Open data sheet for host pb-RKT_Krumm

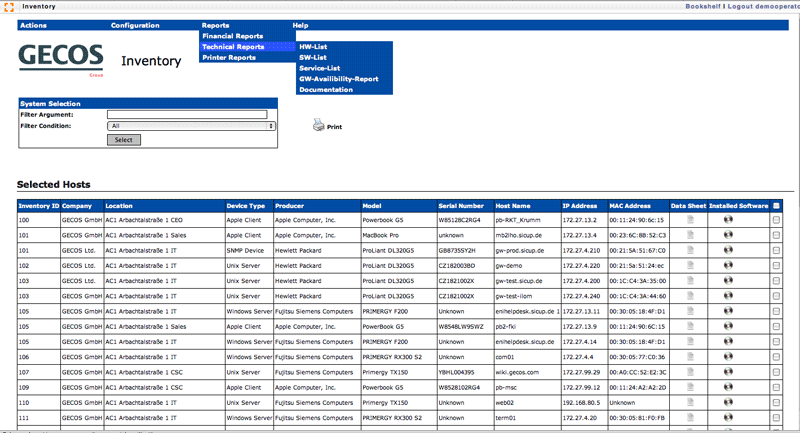(690, 220)
